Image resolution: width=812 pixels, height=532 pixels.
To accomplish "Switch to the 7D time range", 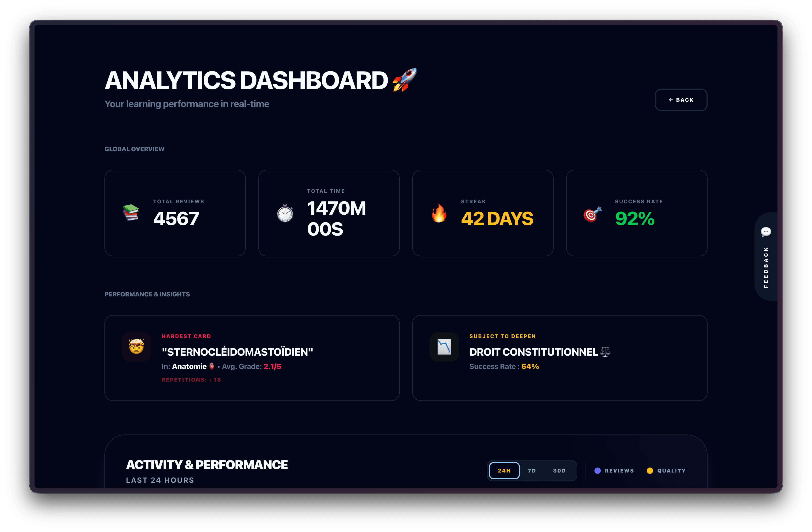I will (532, 470).
